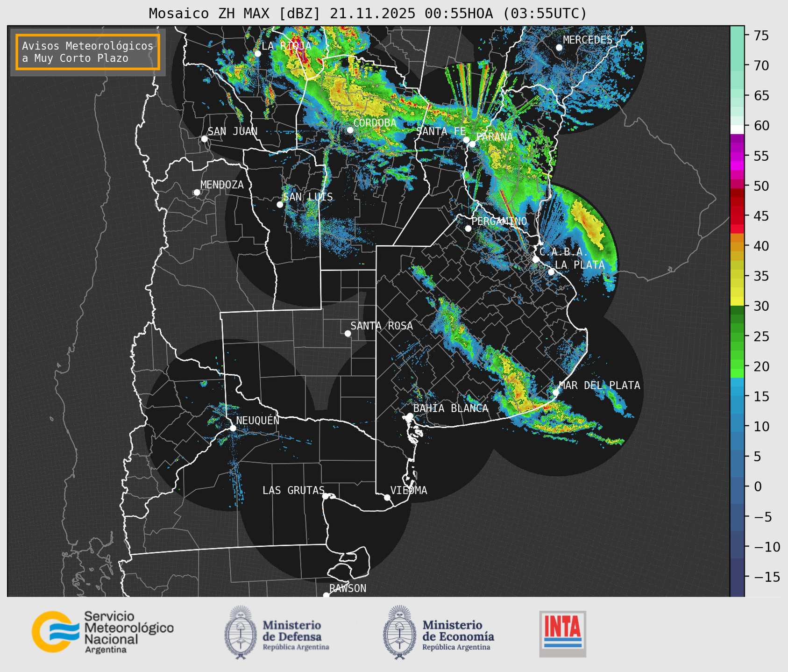Viewport: 788px width, 672px height.
Task: Select the MERCEDES city marker
Action: (x=559, y=48)
